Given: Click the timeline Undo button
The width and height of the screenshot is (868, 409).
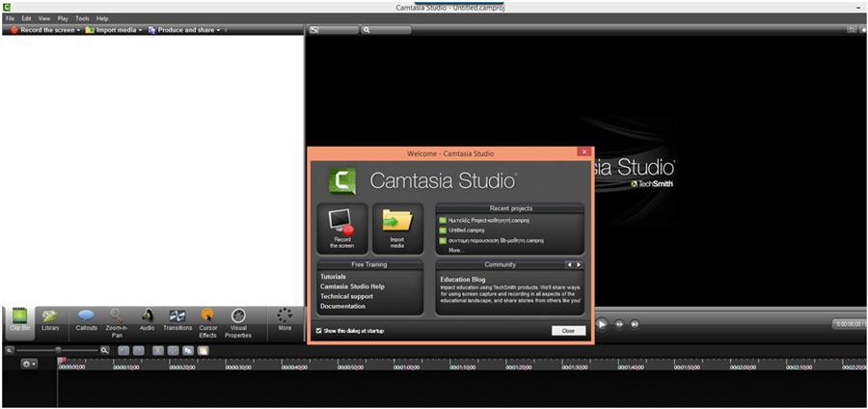Looking at the screenshot, I should (123, 350).
